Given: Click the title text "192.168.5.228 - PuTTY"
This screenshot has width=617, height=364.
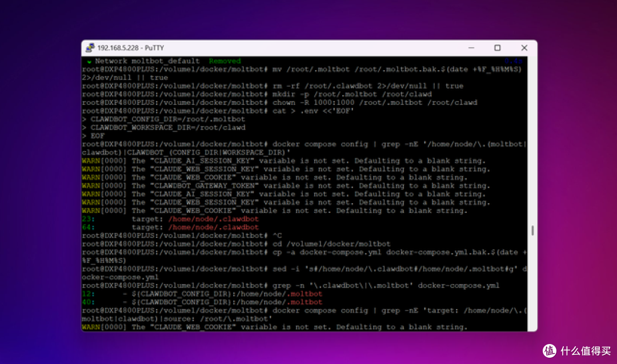Looking at the screenshot, I should (x=131, y=48).
